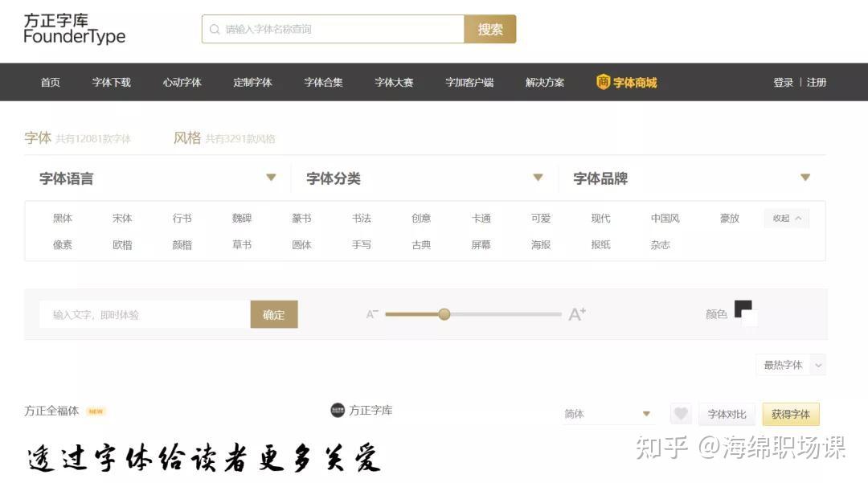This screenshot has width=868, height=483.
Task: Open 字加客户端 navigation item
Action: coord(469,83)
